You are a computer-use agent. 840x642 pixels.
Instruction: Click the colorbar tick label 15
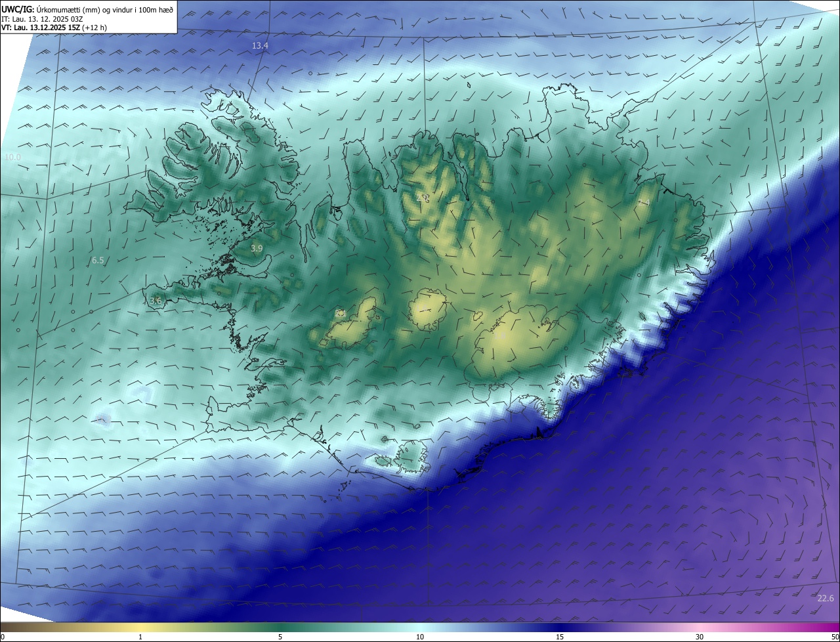click(560, 637)
